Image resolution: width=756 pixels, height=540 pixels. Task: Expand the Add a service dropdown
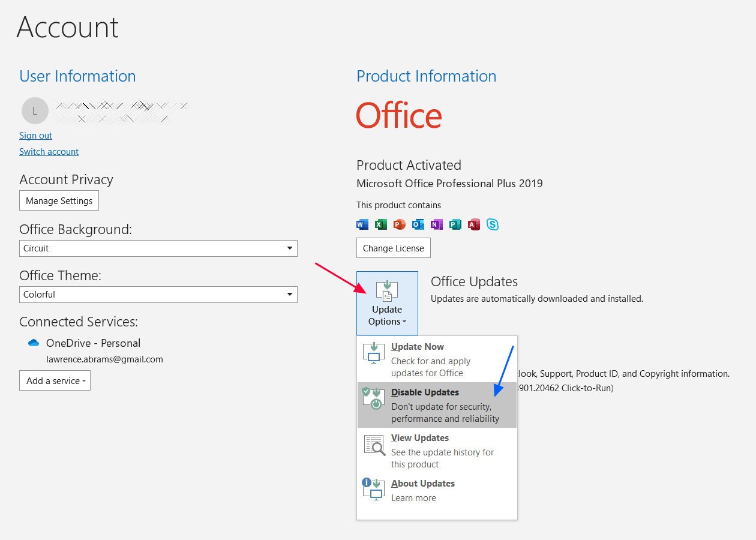(x=55, y=380)
